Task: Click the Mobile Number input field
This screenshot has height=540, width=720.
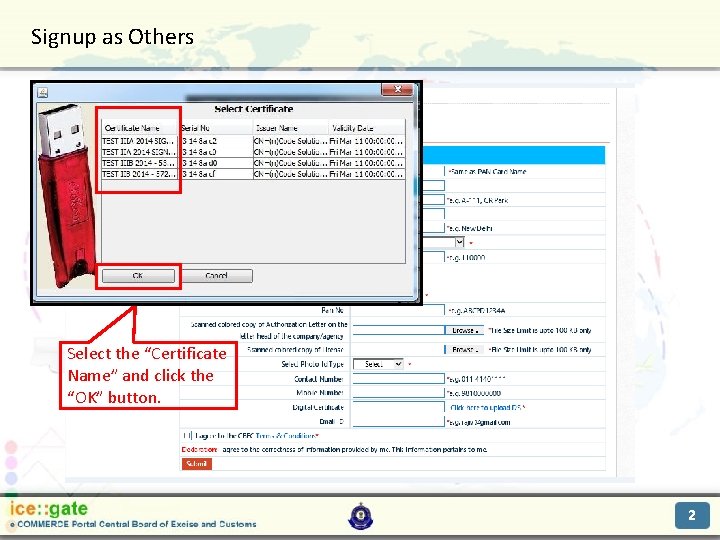Action: click(399, 393)
